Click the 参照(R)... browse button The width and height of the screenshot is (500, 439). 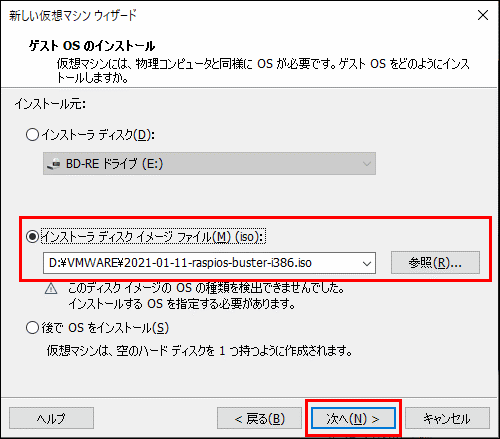435,263
